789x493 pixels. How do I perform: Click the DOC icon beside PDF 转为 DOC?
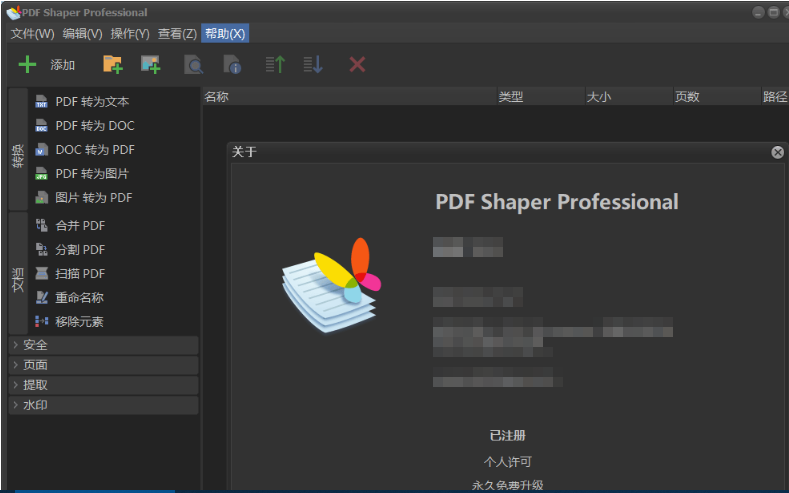point(41,126)
